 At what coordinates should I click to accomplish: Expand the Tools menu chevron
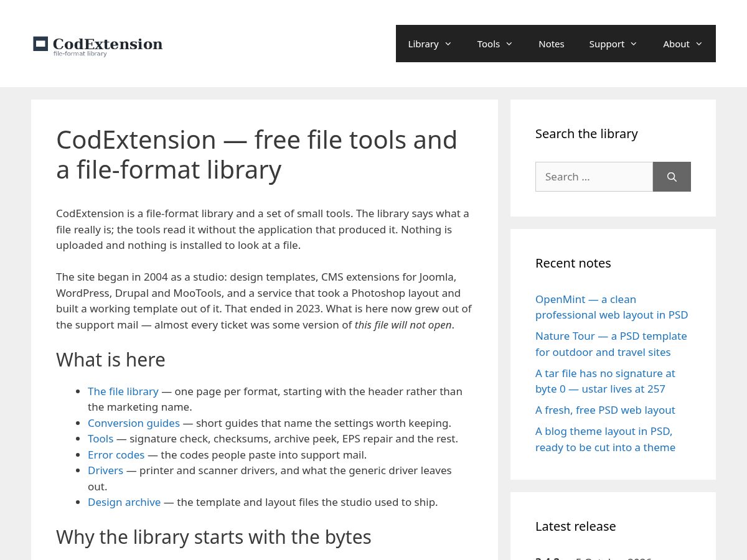(509, 44)
